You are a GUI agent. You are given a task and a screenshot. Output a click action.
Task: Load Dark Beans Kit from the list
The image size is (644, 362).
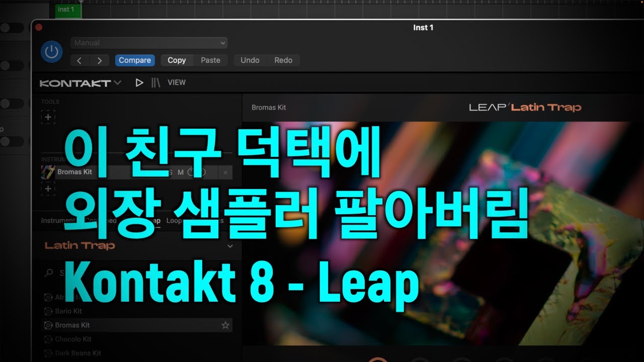coord(78,353)
